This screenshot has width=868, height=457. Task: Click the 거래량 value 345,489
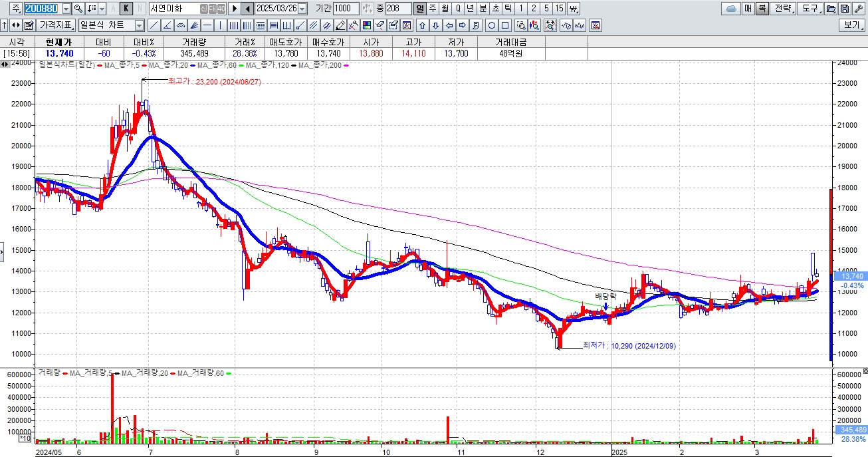(194, 53)
